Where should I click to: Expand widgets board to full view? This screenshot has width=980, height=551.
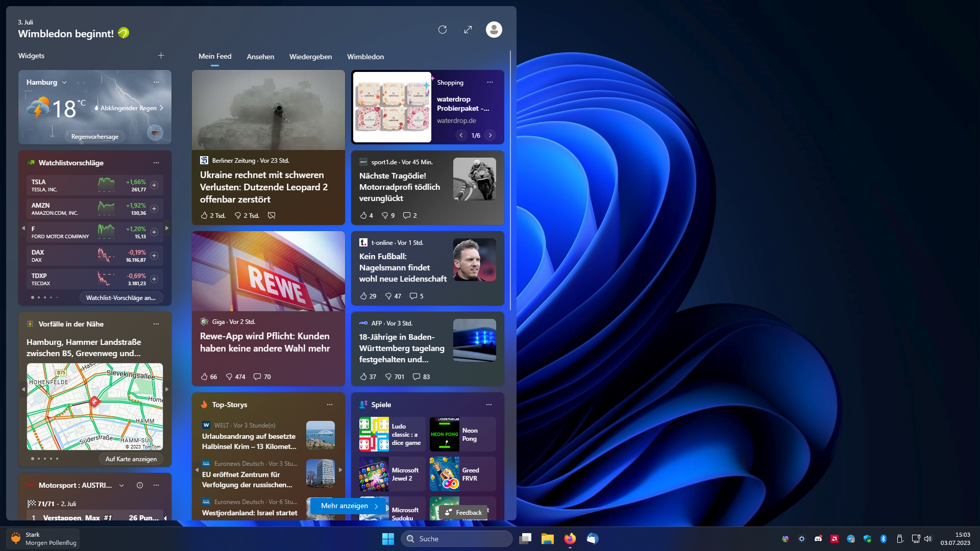(x=468, y=30)
